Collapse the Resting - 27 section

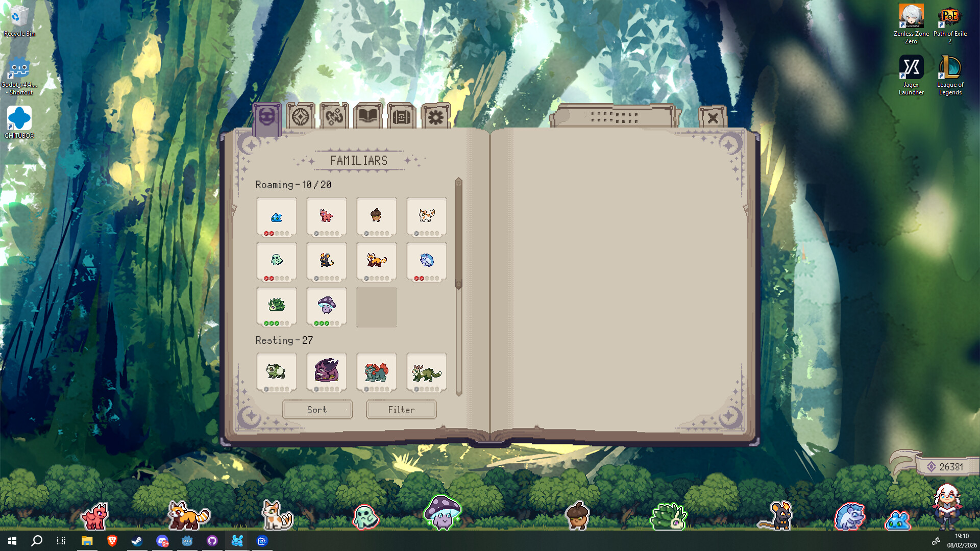point(284,340)
